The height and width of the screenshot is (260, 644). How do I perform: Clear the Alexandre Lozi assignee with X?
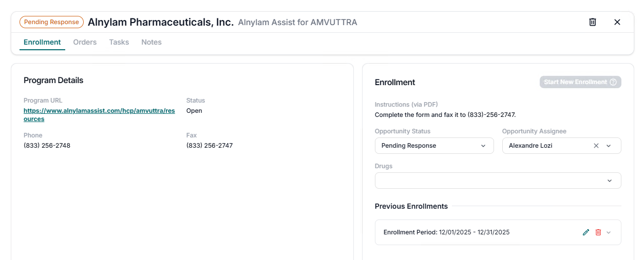596,146
